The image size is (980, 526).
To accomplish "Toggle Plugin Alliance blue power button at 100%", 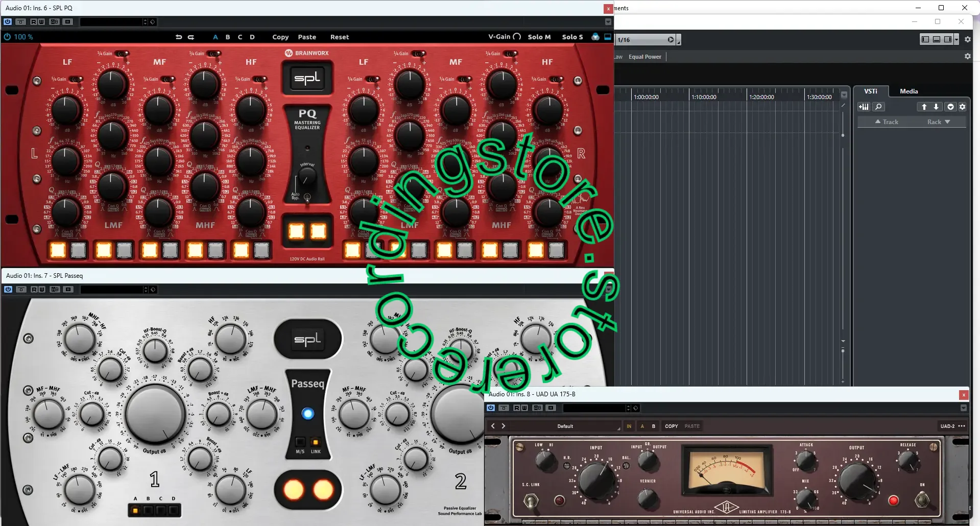I will tap(7, 37).
